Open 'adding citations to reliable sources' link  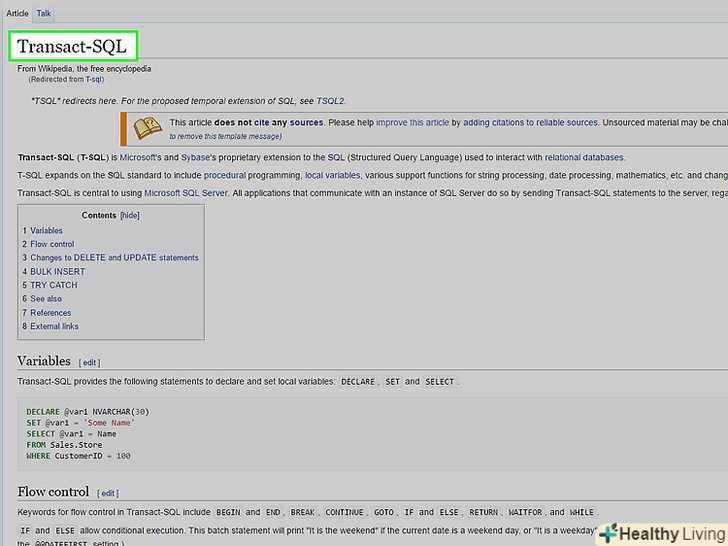[530, 123]
